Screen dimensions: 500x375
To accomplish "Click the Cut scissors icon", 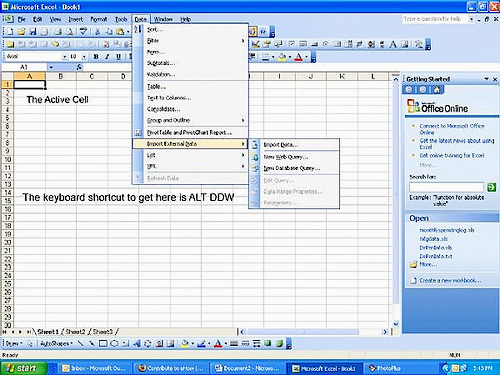I will point(97,32).
